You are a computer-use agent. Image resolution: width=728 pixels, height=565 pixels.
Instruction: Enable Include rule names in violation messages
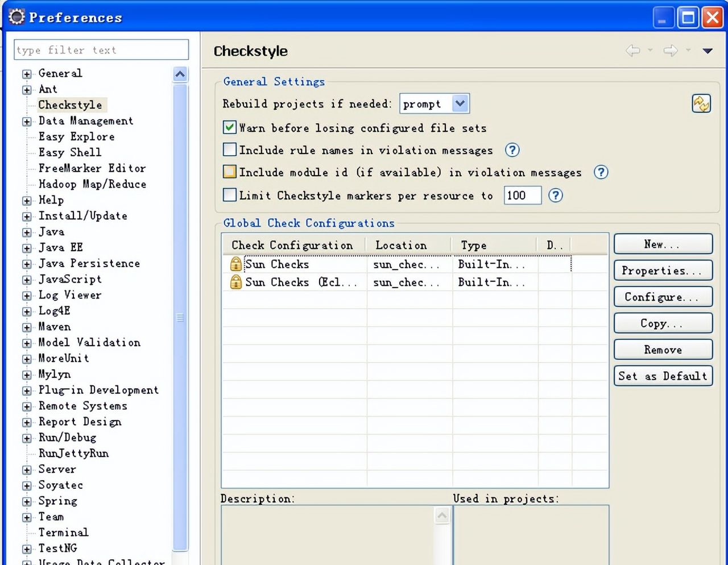click(230, 149)
